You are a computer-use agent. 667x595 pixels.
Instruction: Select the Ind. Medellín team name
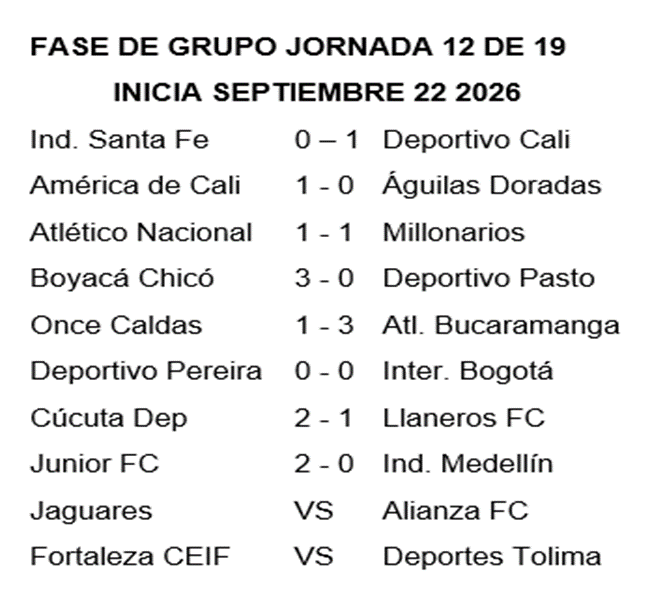pyautogui.click(x=468, y=464)
